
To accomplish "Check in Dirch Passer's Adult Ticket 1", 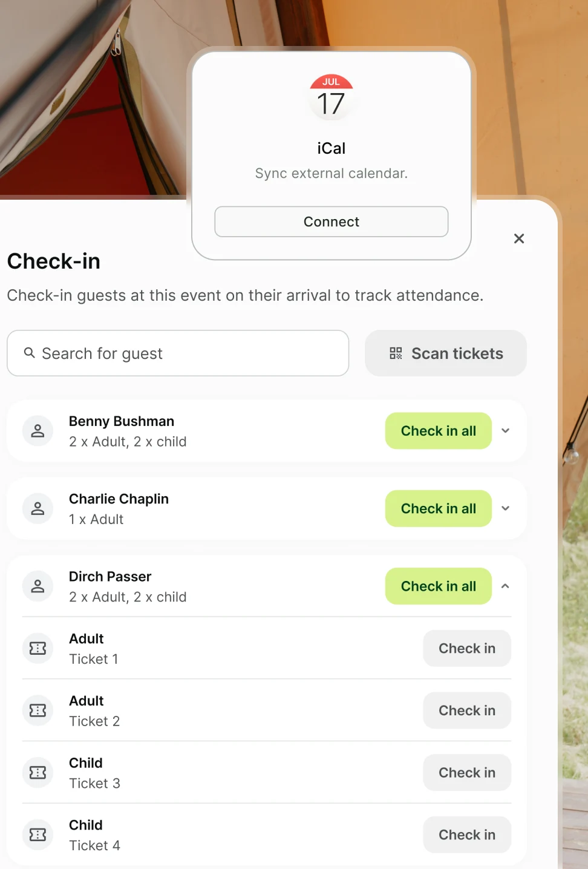I will coord(466,648).
